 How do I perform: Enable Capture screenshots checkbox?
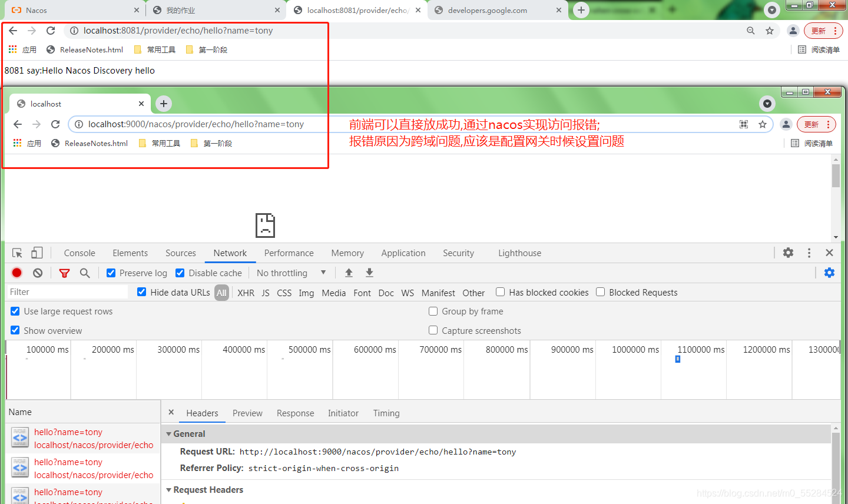tap(433, 330)
